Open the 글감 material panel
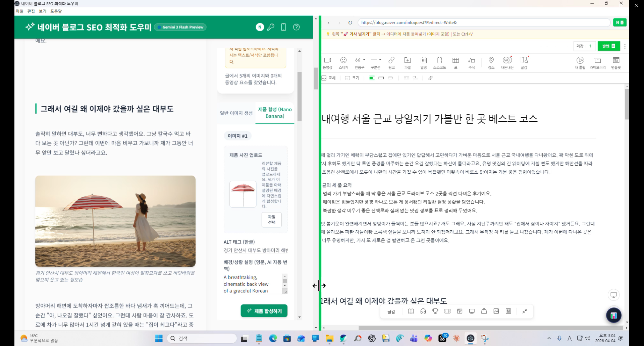Screen dimensions: 644x346 (x=524, y=62)
